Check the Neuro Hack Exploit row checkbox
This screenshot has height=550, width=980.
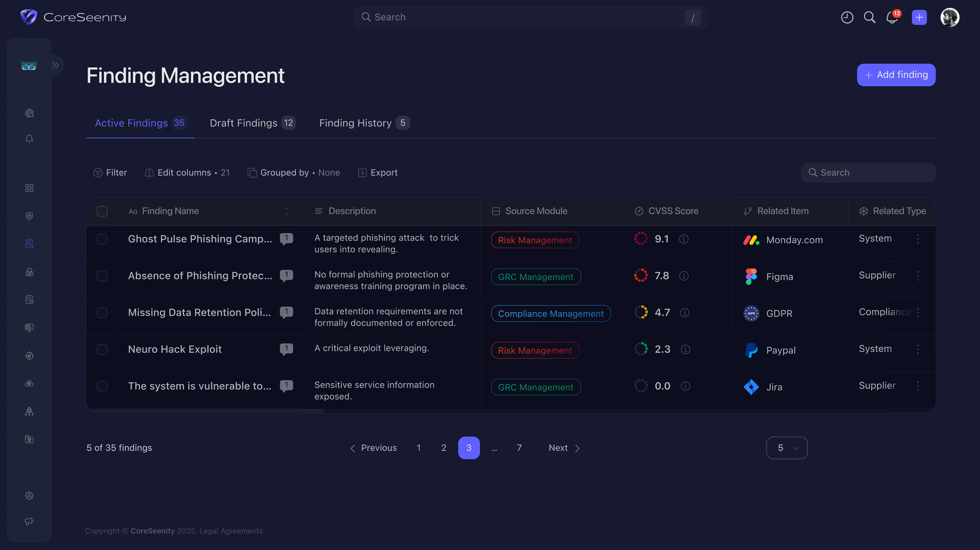point(102,350)
